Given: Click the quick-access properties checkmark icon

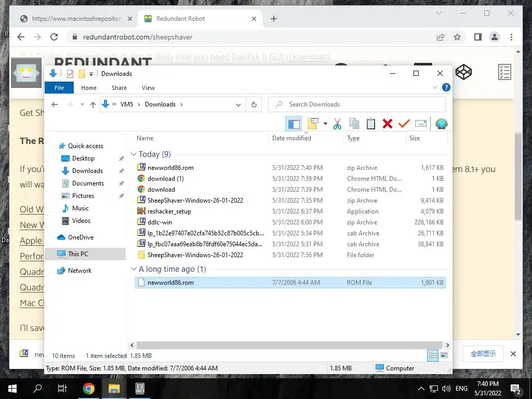Looking at the screenshot, I should pyautogui.click(x=70, y=74).
